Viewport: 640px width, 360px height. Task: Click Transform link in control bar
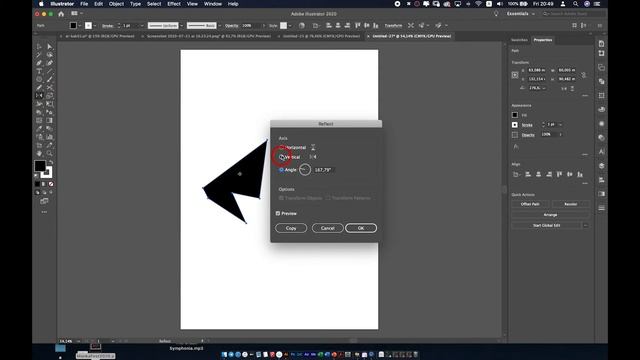(393, 25)
